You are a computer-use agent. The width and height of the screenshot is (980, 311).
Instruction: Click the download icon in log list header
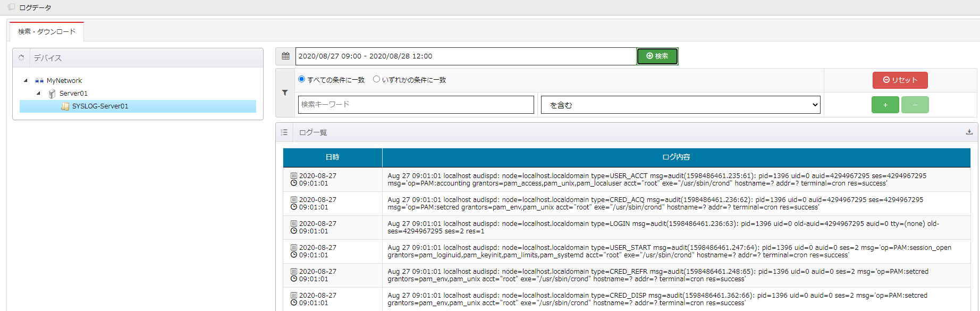point(969,132)
